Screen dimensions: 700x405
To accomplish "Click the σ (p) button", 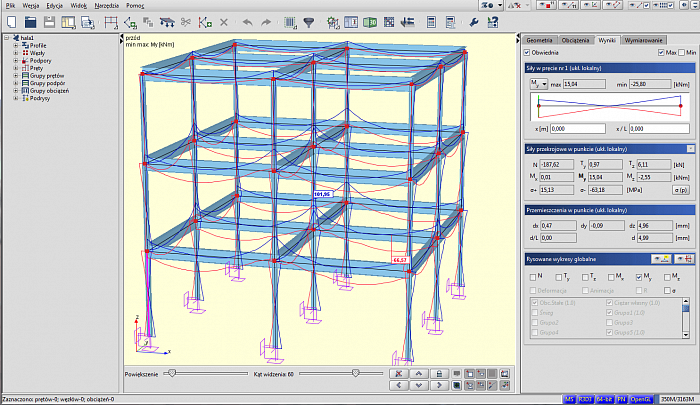I will (679, 188).
